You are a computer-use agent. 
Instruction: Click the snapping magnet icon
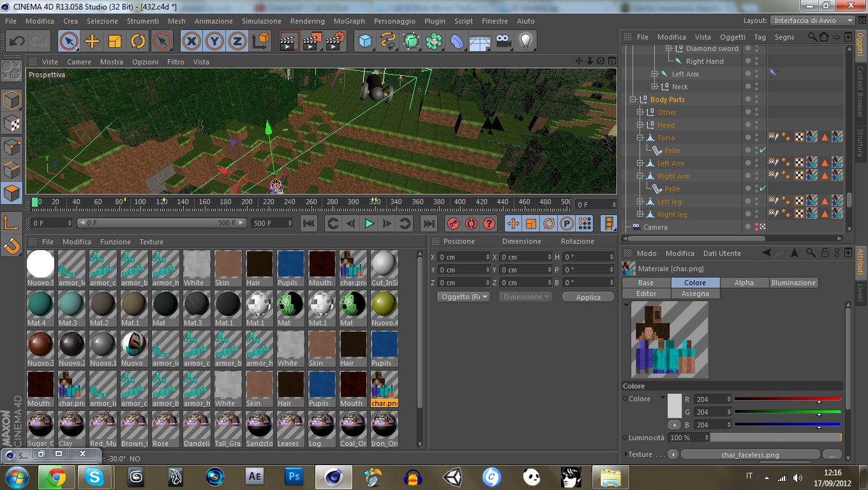[x=12, y=246]
